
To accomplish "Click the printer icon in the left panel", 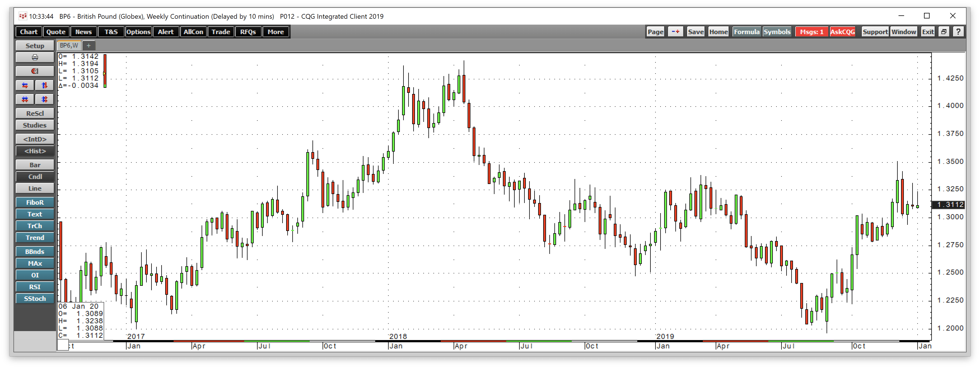I will coord(35,57).
